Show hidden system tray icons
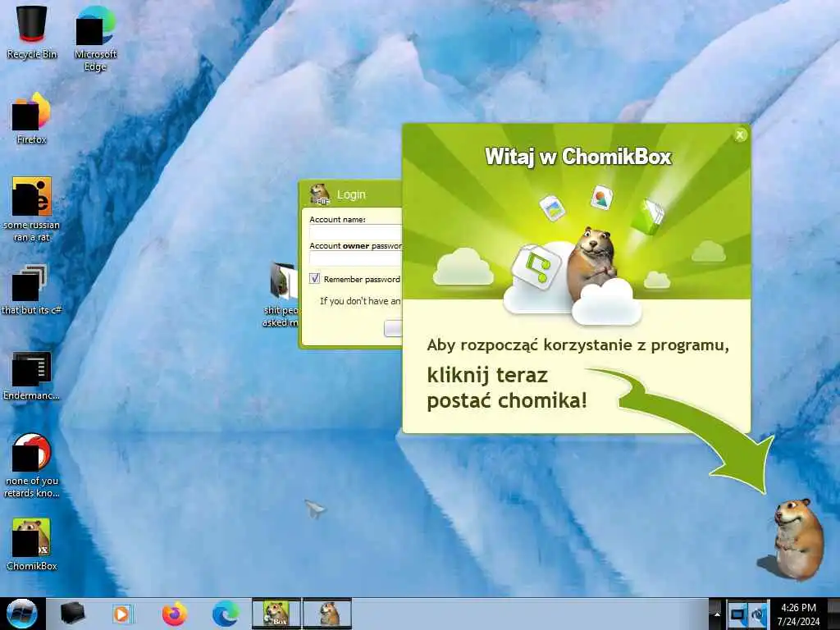 (x=716, y=614)
